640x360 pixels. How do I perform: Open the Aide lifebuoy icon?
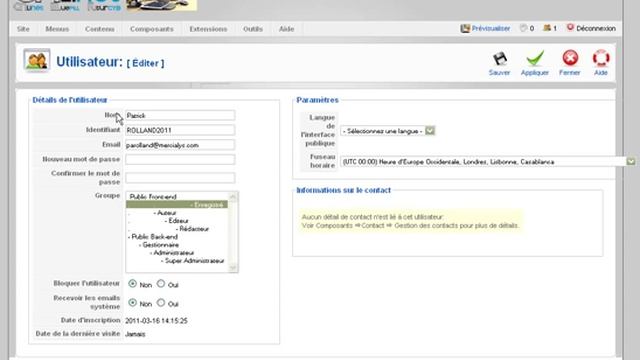coord(601,58)
